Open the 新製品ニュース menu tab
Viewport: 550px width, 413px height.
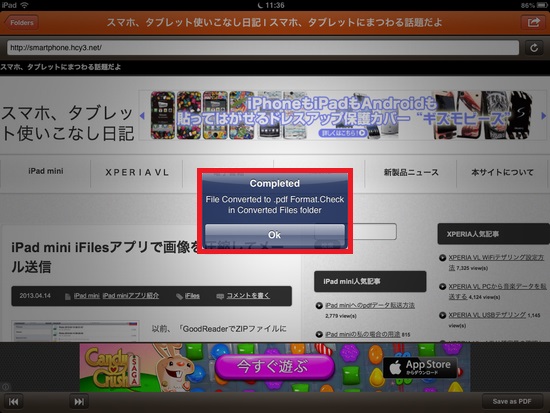coord(411,172)
